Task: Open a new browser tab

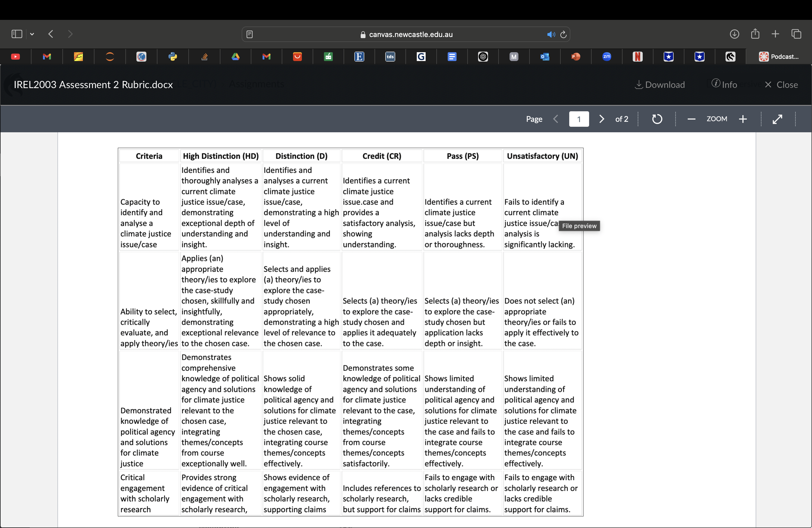Action: point(775,34)
